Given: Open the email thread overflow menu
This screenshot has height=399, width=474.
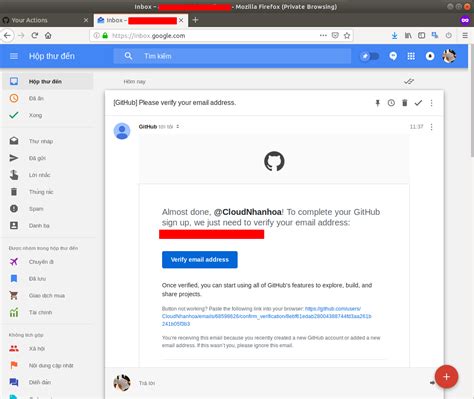Looking at the screenshot, I should [431, 103].
